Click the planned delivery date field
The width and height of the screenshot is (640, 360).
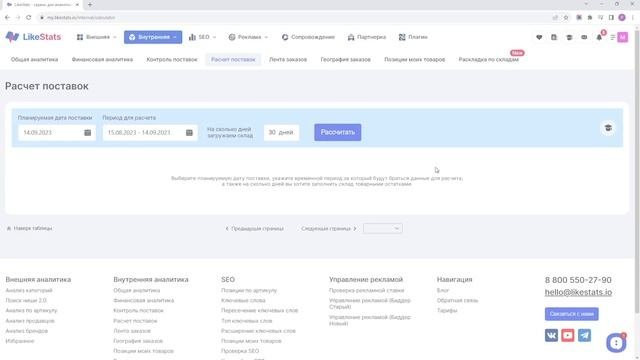[x=57, y=133]
